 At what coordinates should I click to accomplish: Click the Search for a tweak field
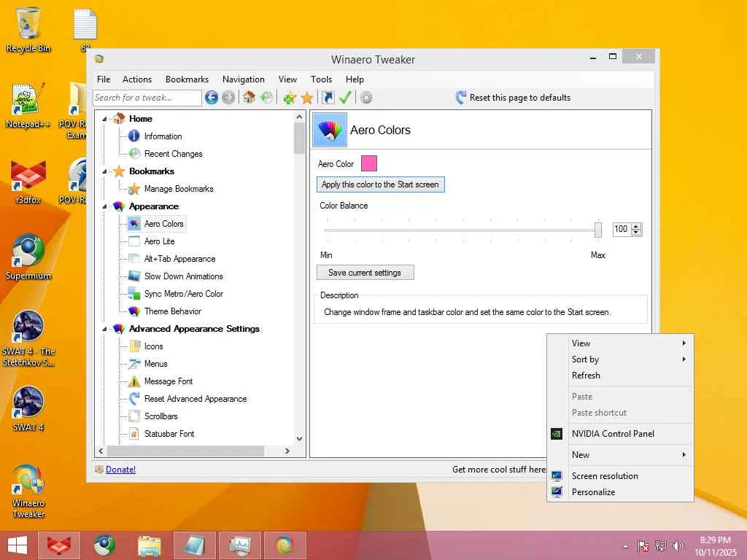pyautogui.click(x=147, y=98)
